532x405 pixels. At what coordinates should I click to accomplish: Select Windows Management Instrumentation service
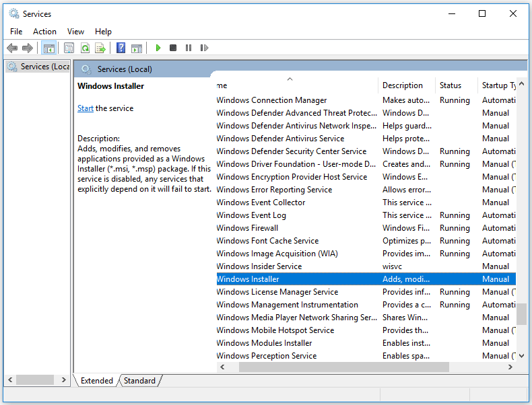point(366,305)
